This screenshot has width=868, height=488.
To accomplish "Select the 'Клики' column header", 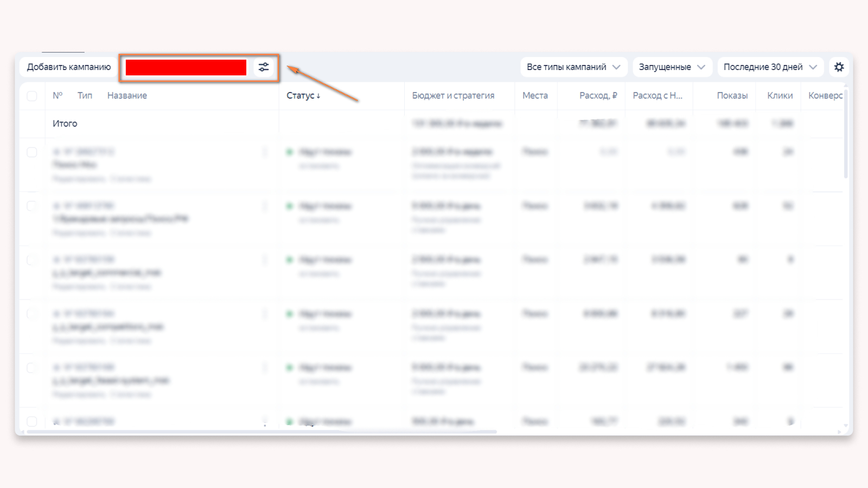I will (x=780, y=95).
